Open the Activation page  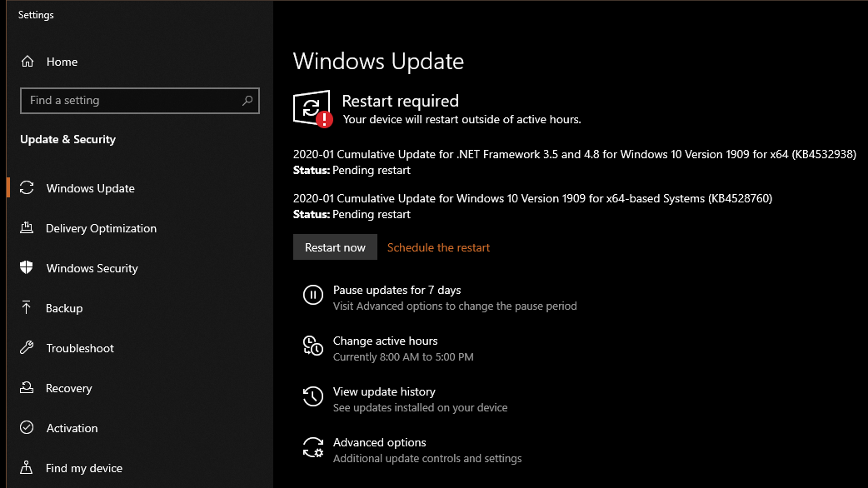[x=72, y=428]
